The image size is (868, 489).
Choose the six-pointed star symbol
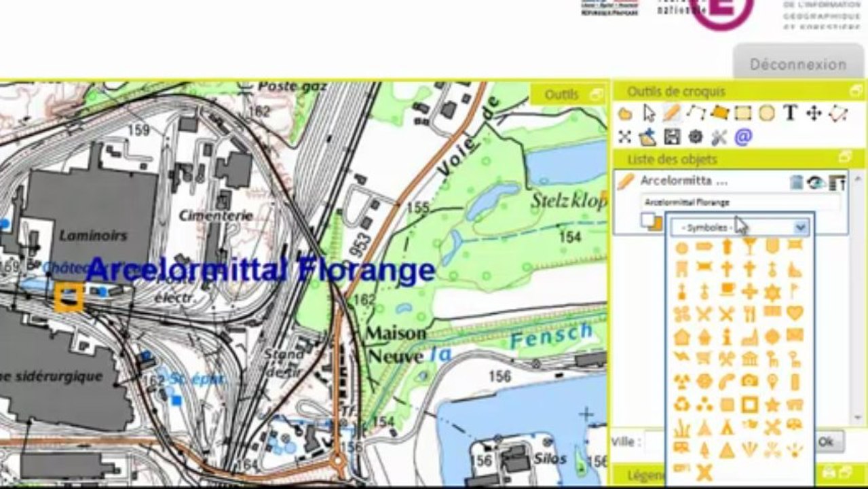click(772, 291)
